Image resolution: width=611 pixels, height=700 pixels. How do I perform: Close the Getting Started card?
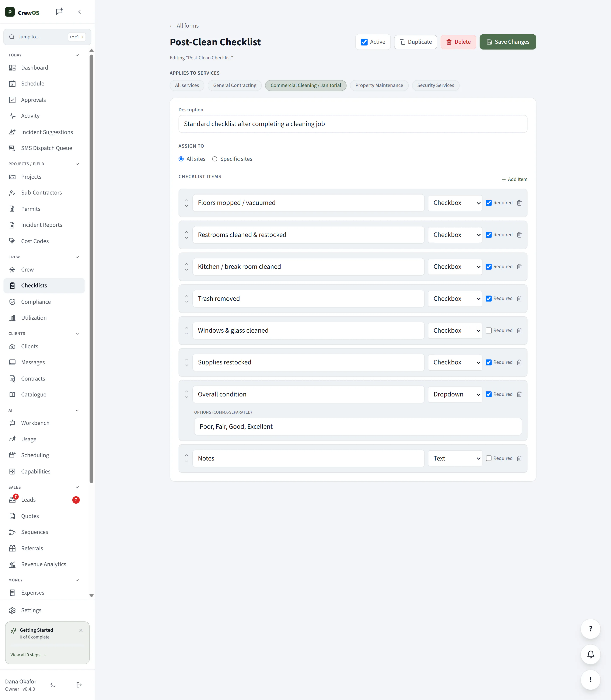click(x=81, y=630)
